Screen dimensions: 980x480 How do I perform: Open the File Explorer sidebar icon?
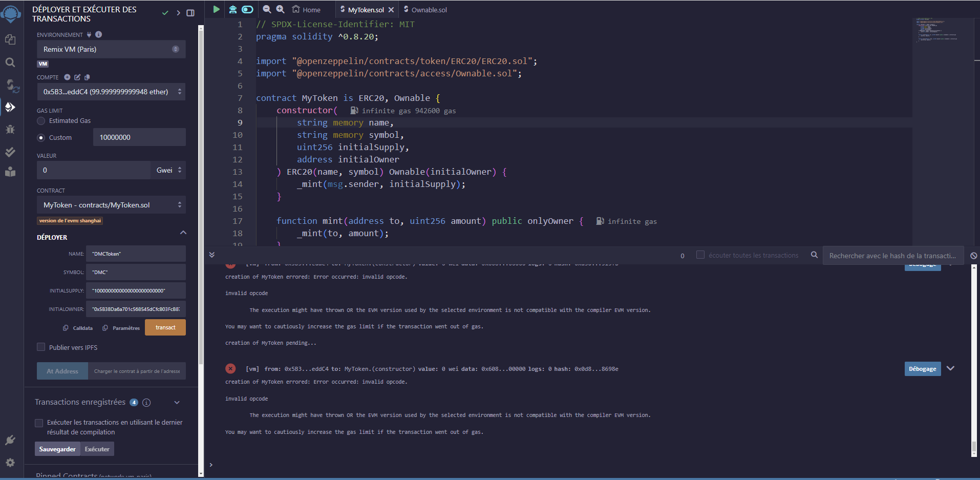coord(10,39)
